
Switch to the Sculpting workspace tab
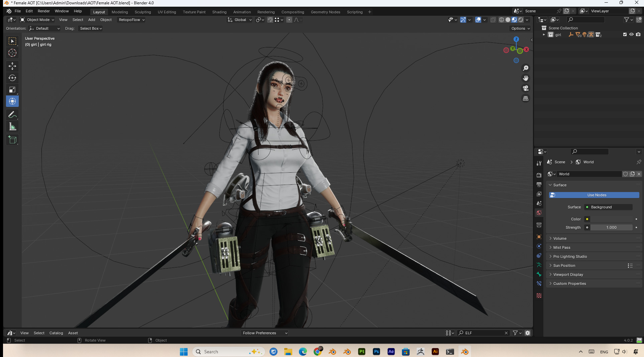(x=143, y=12)
